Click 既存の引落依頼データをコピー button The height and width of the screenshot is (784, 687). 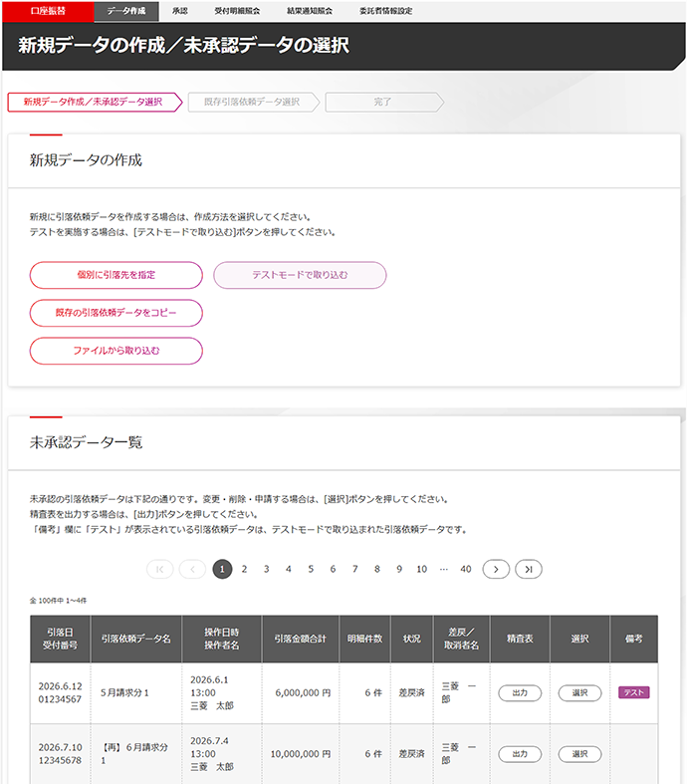pyautogui.click(x=116, y=313)
